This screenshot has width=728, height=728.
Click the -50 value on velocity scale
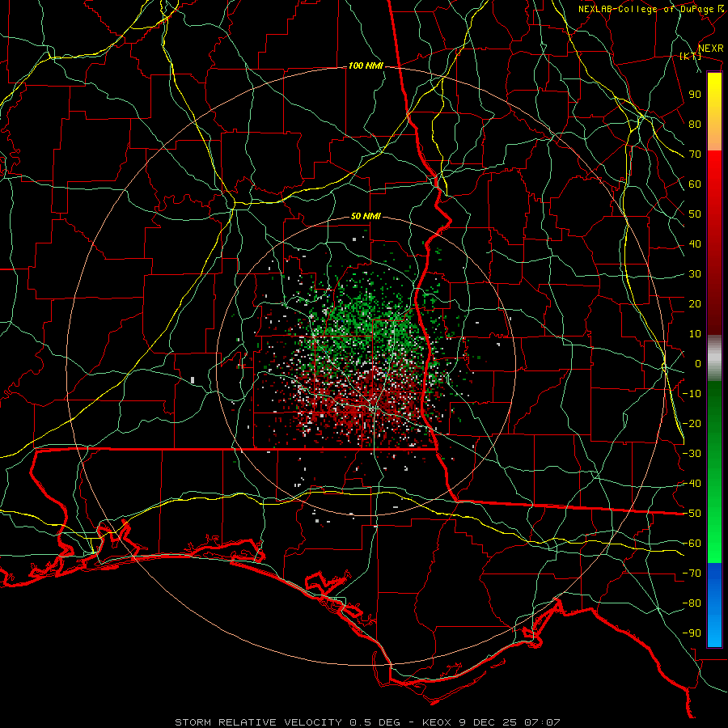pyautogui.click(x=692, y=514)
